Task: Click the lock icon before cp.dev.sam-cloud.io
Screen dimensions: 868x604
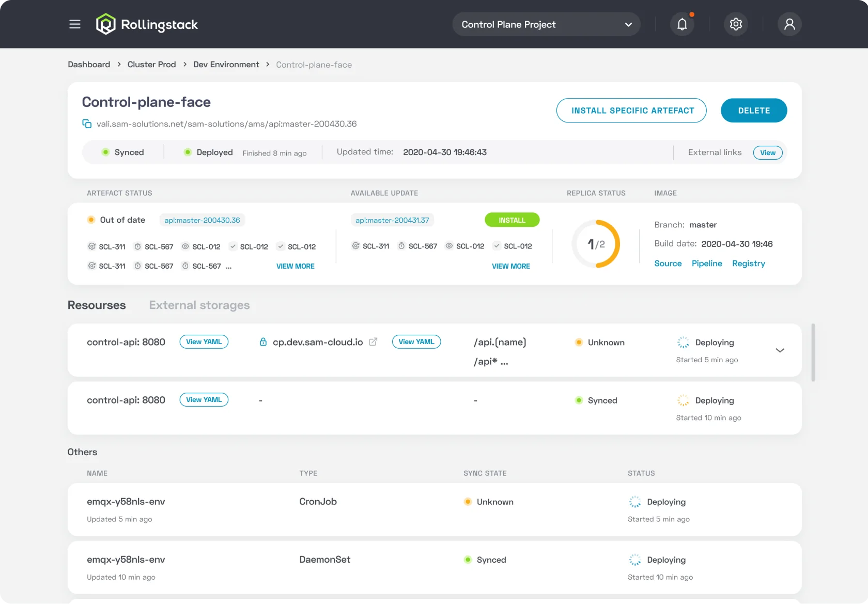Action: point(263,342)
